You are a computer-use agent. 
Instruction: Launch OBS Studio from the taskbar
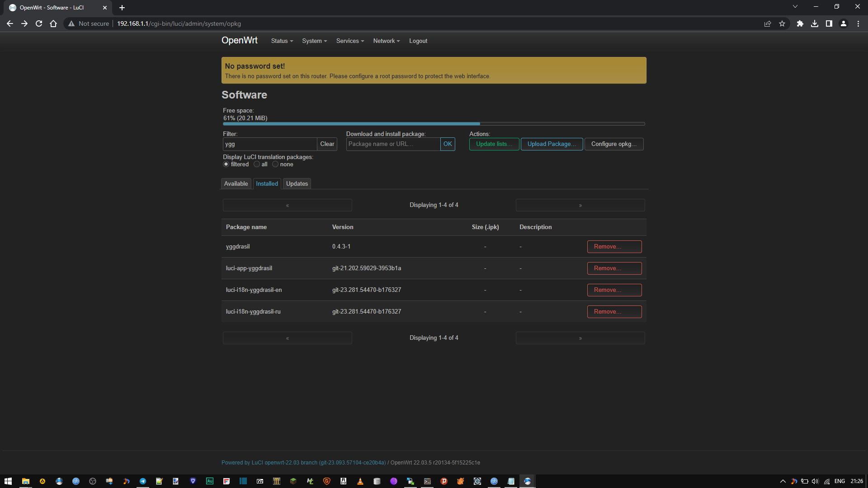click(93, 481)
